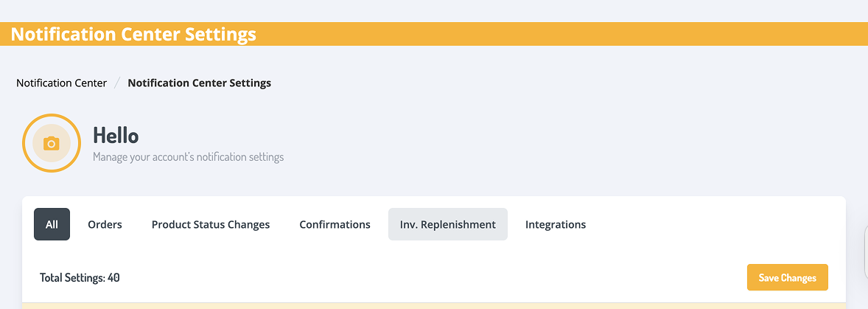
Task: Click the Total Settings: 40 label
Action: click(x=80, y=278)
